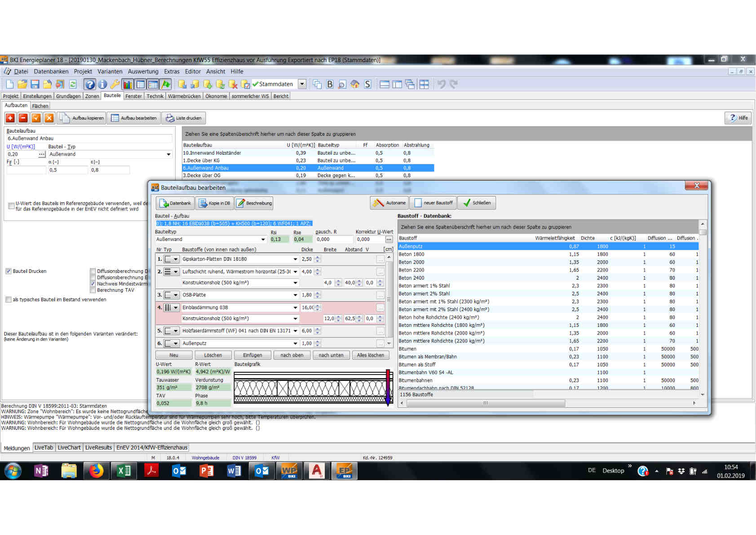Screen dimensions: 756x535
Task: Click Autoname button in dialog
Action: tap(389, 203)
